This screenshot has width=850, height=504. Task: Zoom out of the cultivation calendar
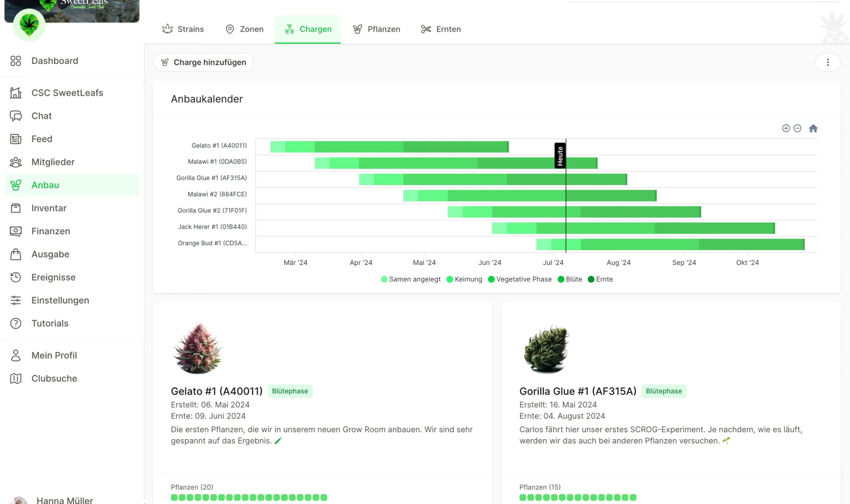click(797, 128)
